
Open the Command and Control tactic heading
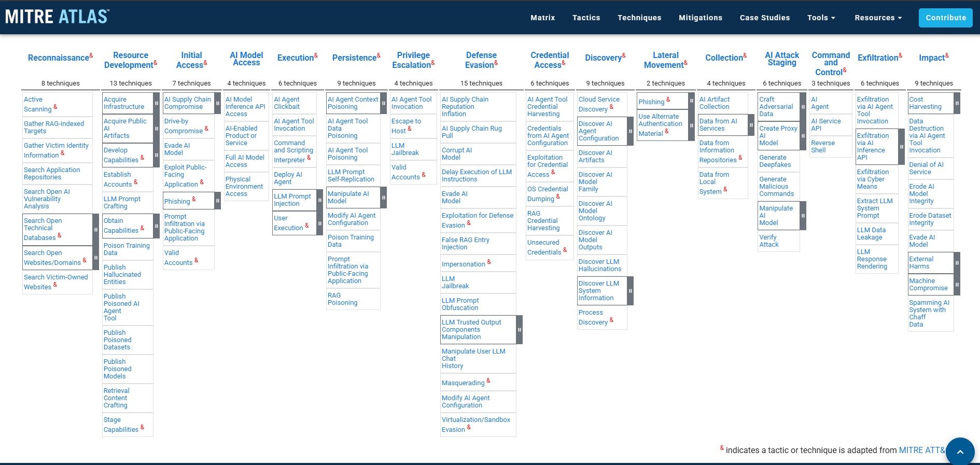click(x=831, y=64)
